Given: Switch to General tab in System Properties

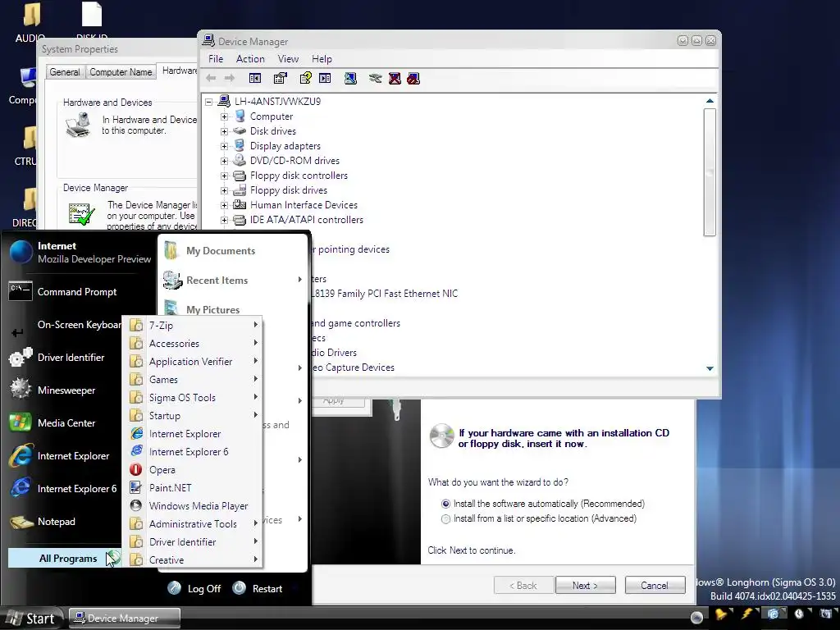Looking at the screenshot, I should coord(64,72).
